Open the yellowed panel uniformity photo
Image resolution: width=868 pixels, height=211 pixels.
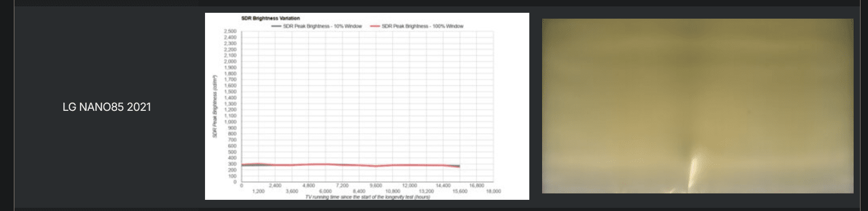pyautogui.click(x=698, y=106)
